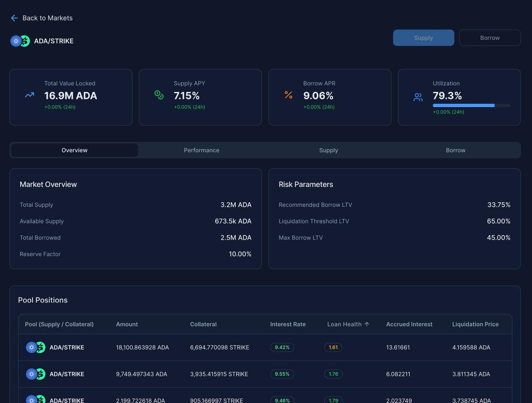Image resolution: width=532 pixels, height=403 pixels.
Task: Click the Supply button at top right
Action: [423, 38]
